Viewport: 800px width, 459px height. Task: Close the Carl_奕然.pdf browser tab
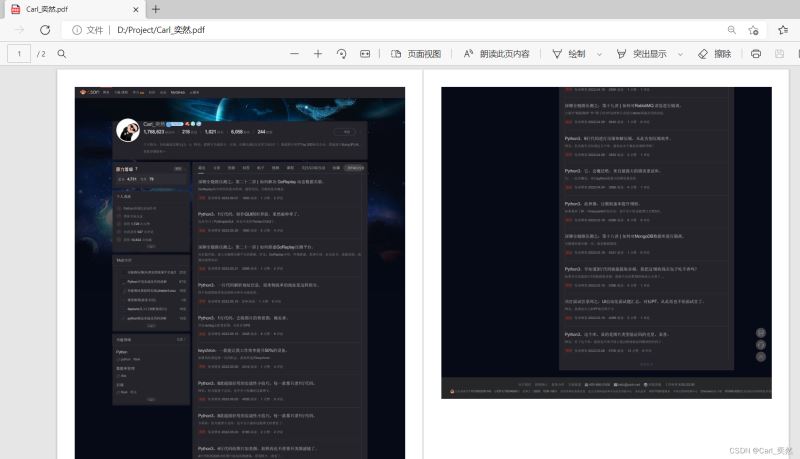[136, 9]
